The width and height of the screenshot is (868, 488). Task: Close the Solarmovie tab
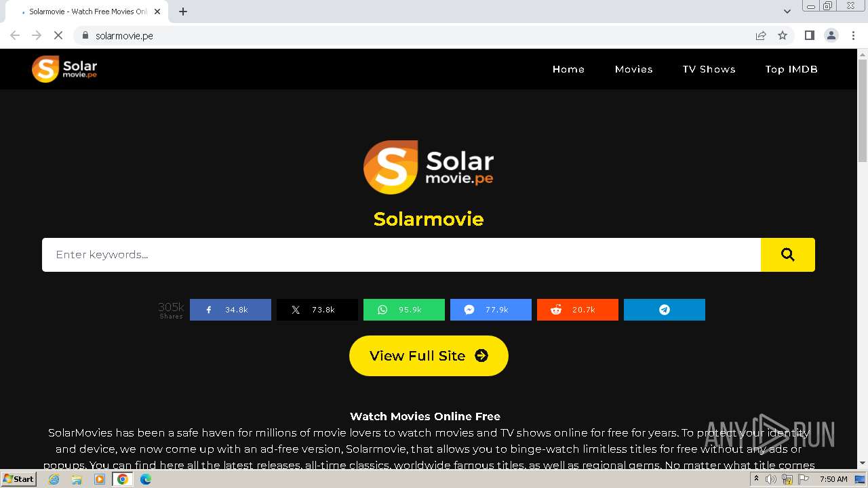coord(157,12)
